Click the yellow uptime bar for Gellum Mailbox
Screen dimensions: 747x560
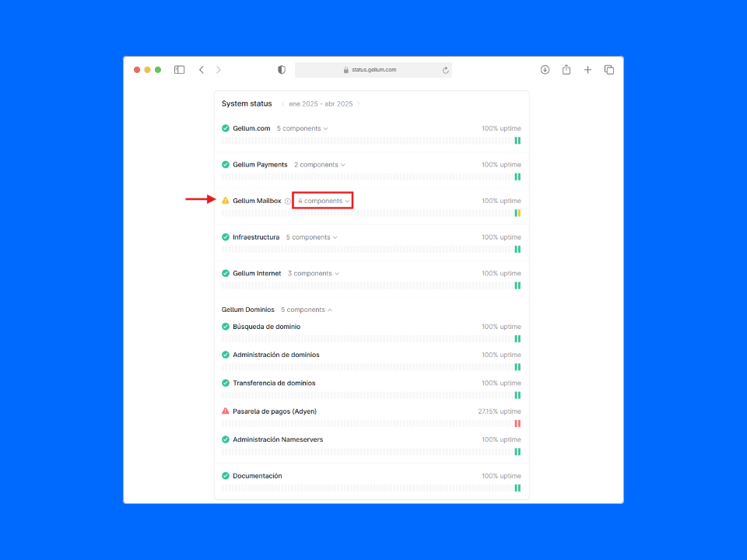pyautogui.click(x=519, y=213)
